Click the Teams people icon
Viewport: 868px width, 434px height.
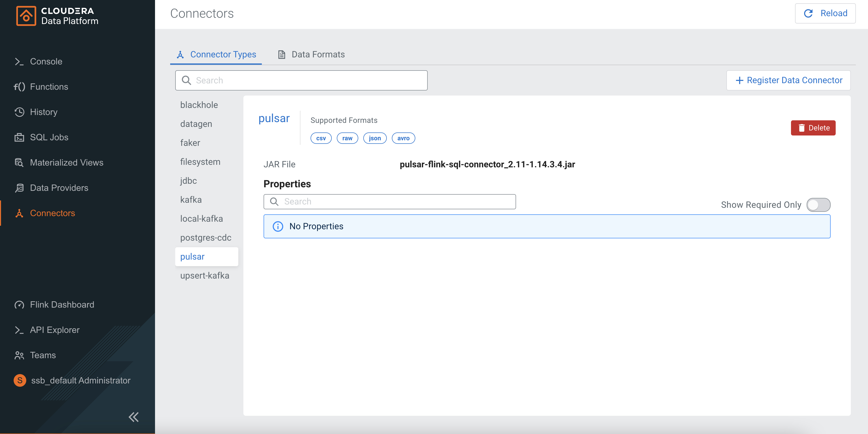click(x=19, y=355)
